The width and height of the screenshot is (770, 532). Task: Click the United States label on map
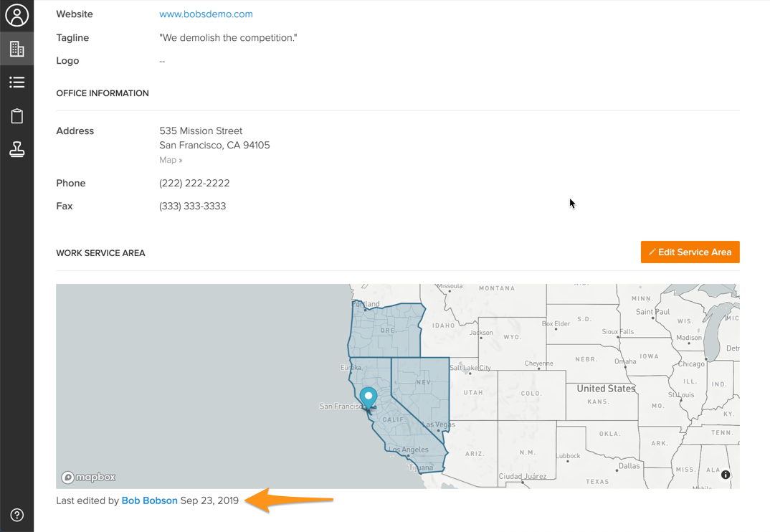606,388
